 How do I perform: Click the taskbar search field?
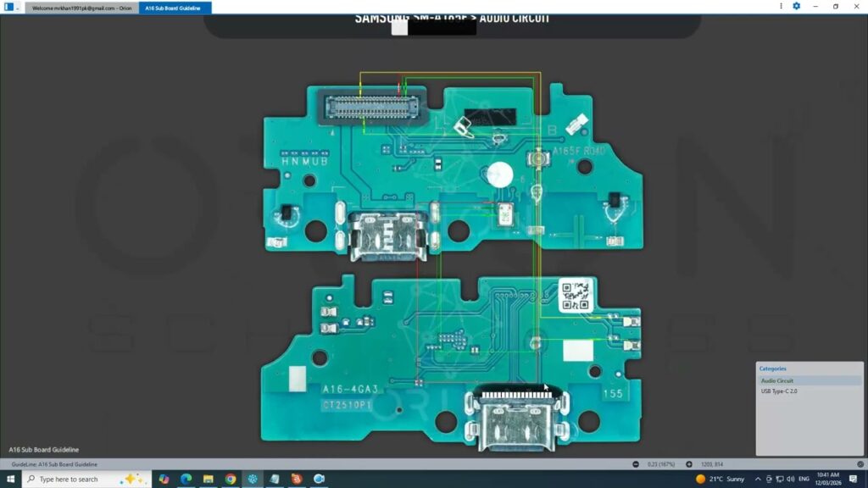point(76,479)
